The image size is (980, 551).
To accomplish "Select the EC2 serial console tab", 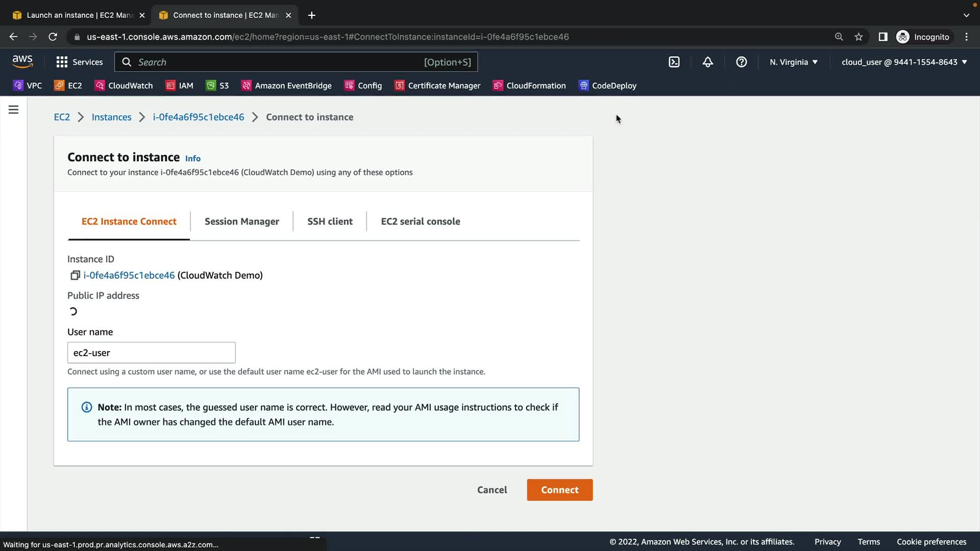I will (420, 221).
